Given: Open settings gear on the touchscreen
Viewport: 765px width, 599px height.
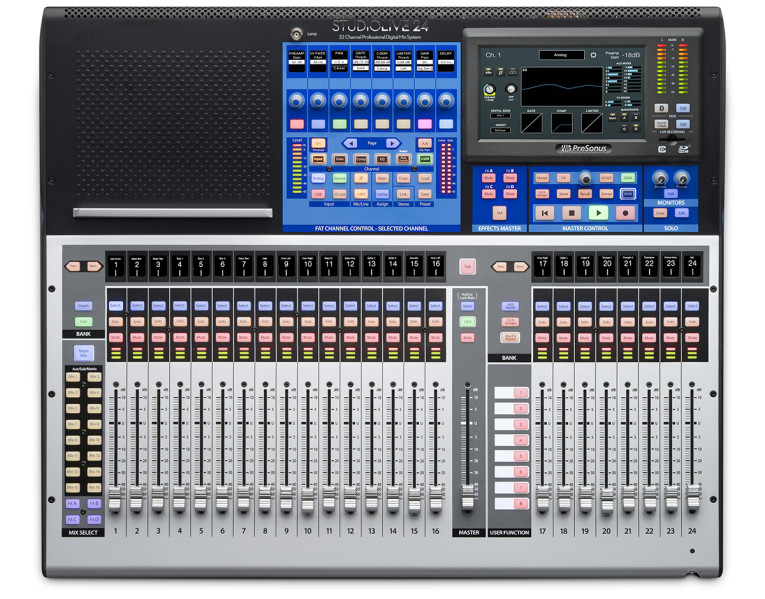Looking at the screenshot, I should [593, 55].
